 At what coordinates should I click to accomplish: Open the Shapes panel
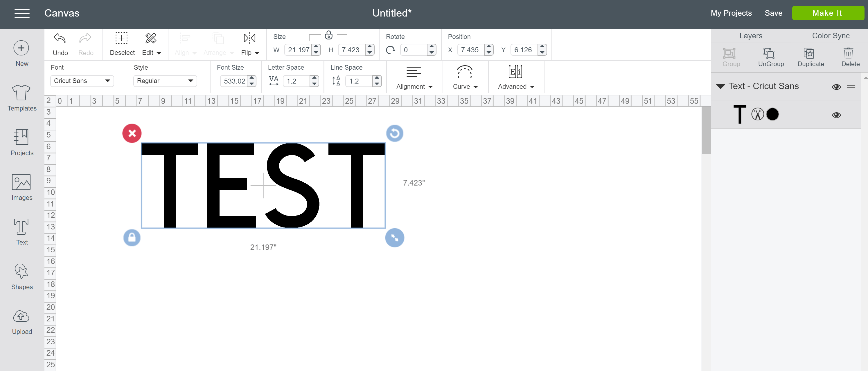[22, 277]
